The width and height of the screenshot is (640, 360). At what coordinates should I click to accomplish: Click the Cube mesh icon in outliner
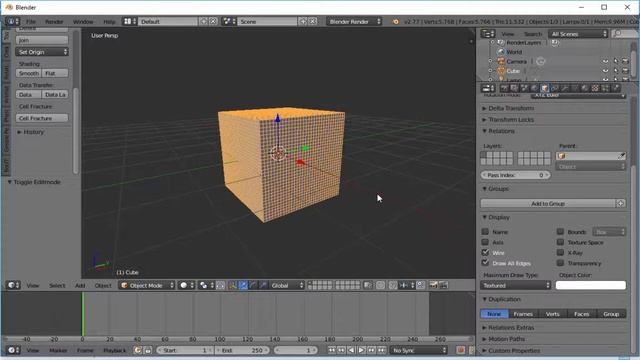click(501, 71)
